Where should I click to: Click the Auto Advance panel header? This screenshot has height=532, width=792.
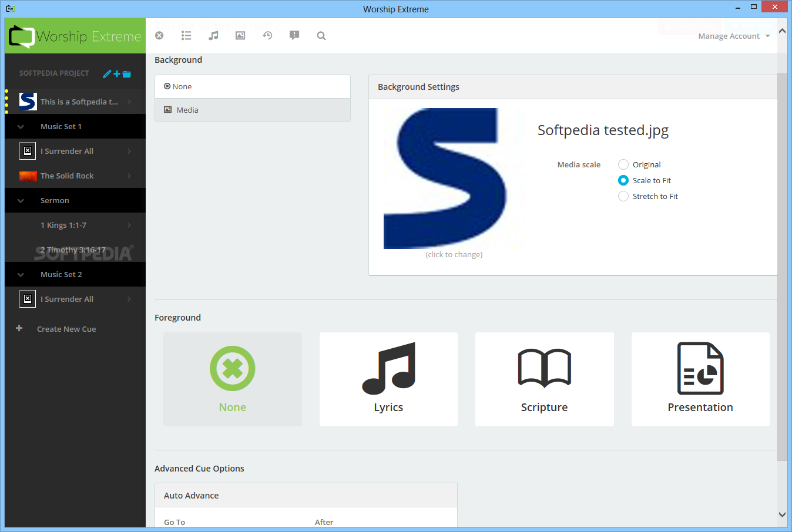pyautogui.click(x=306, y=496)
